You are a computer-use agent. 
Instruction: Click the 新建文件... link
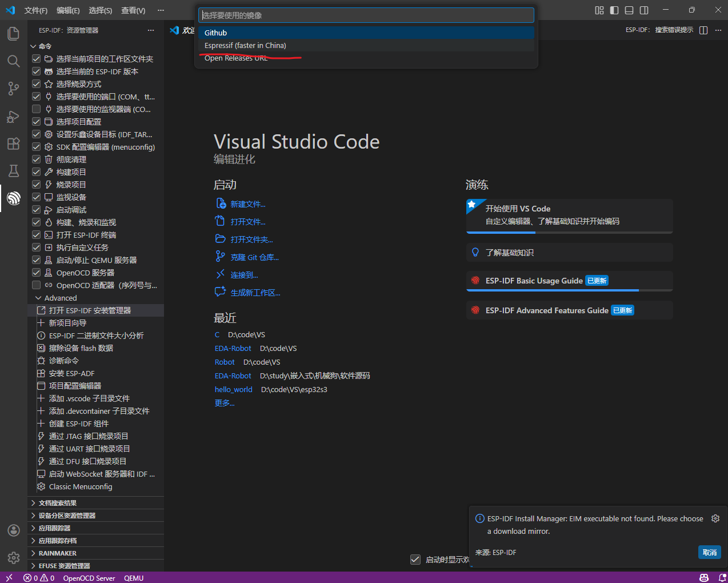click(x=248, y=204)
